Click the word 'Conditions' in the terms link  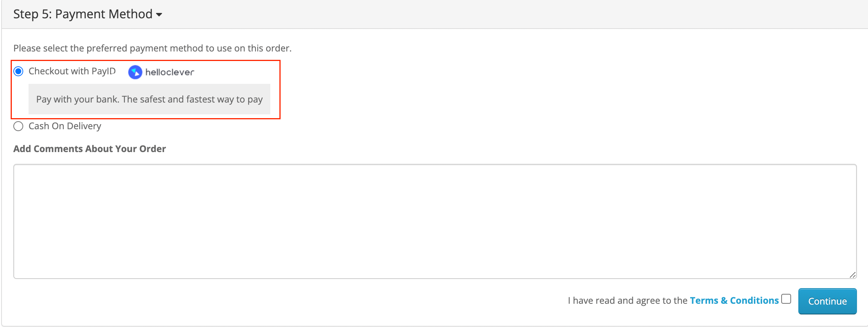[x=754, y=301]
